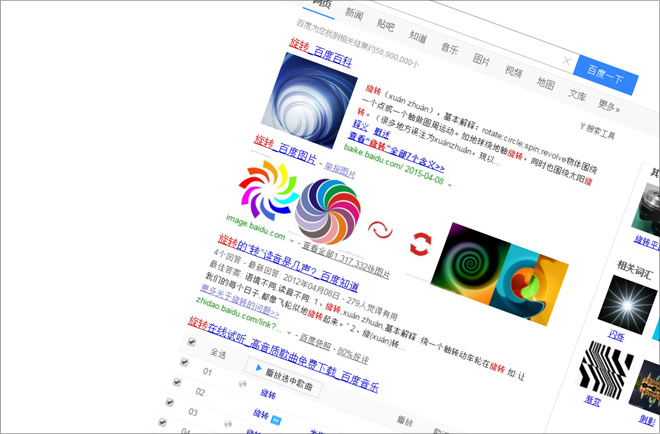Click the play triangle in 播放选中歌曲
The image size is (660, 434).
point(258,368)
